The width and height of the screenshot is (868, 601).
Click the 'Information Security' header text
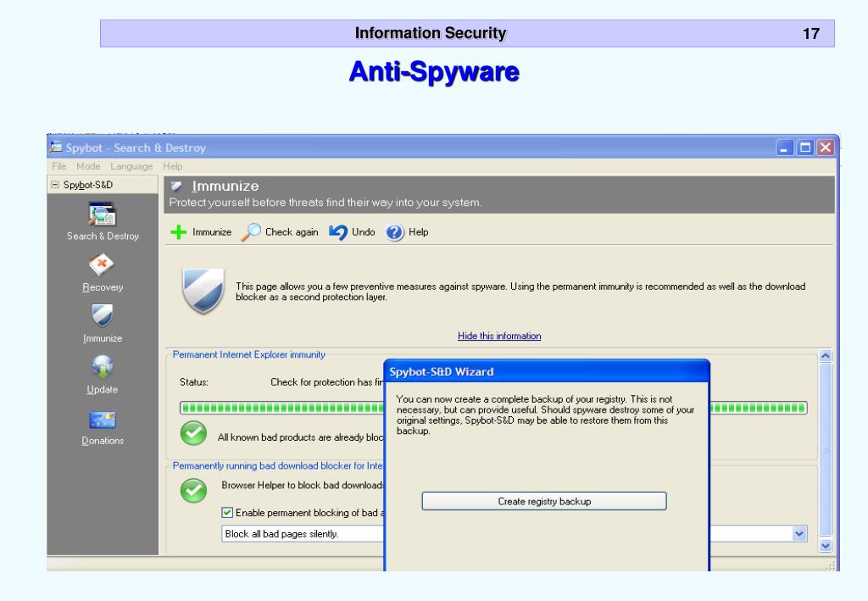431,33
